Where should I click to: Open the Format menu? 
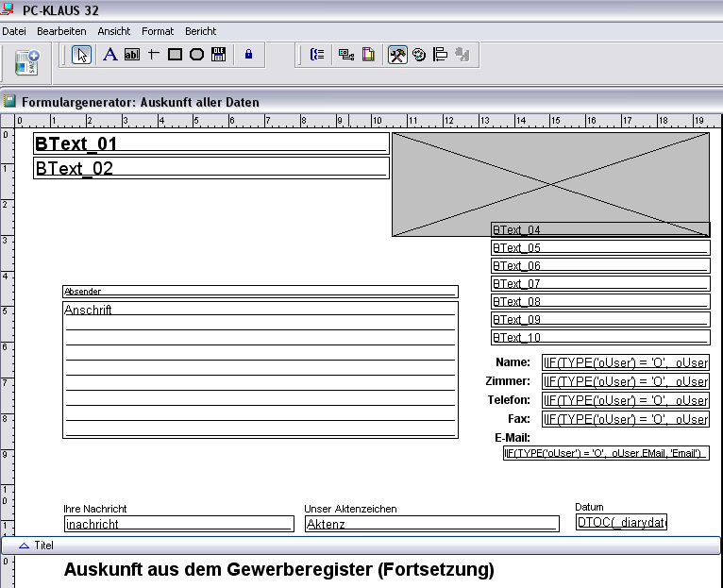[158, 31]
